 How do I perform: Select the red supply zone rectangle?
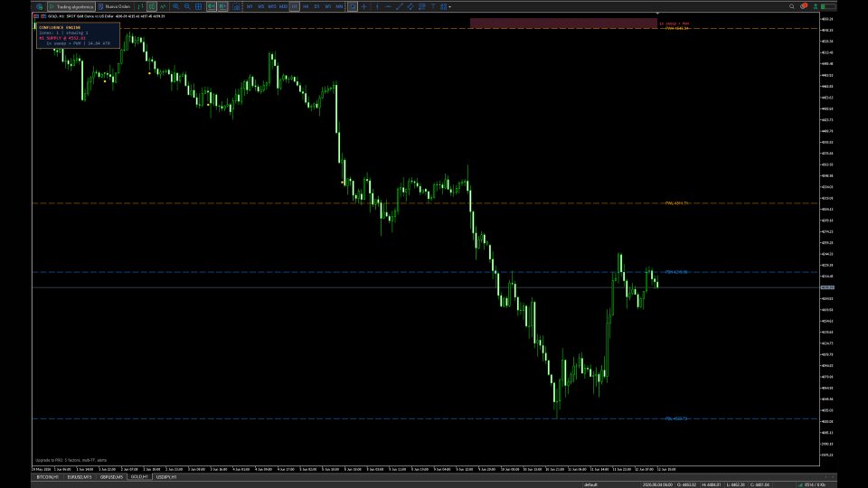tap(563, 23)
